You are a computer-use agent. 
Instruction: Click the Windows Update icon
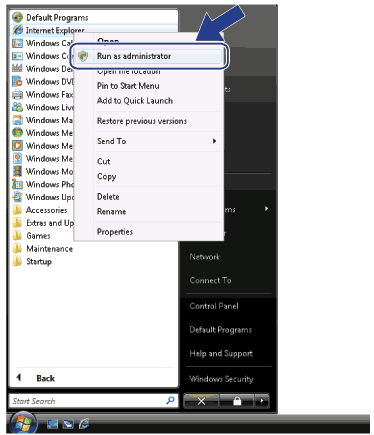[17, 197]
